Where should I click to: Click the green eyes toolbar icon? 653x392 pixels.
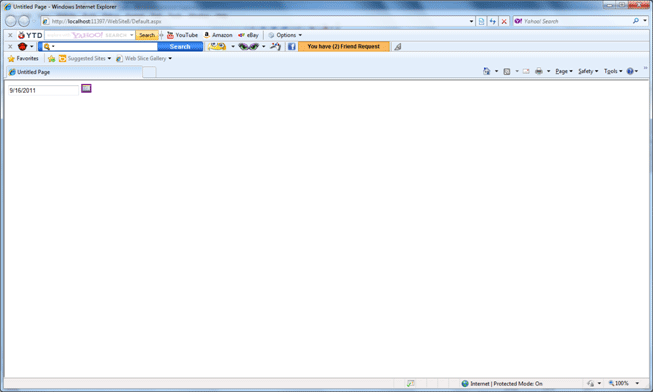coord(249,47)
